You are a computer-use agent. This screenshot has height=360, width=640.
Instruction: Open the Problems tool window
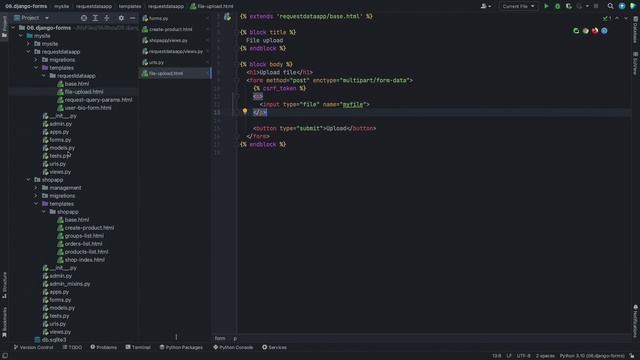tap(103, 347)
